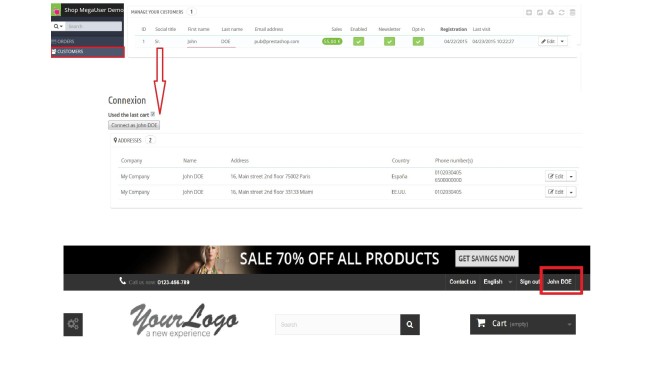Click the first add-customer toolbar icon
This screenshot has height=366, width=646.
[x=529, y=12]
